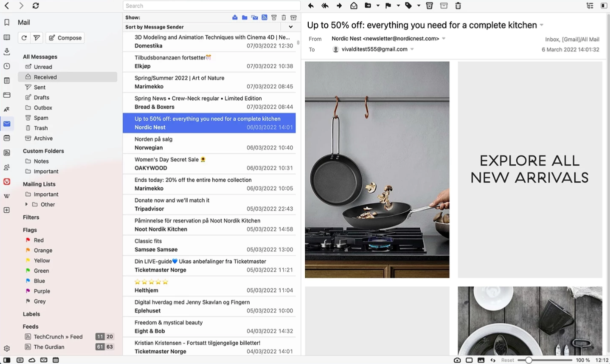The height and width of the screenshot is (364, 610).
Task: Open the message sort order dropdown
Action: (291, 27)
